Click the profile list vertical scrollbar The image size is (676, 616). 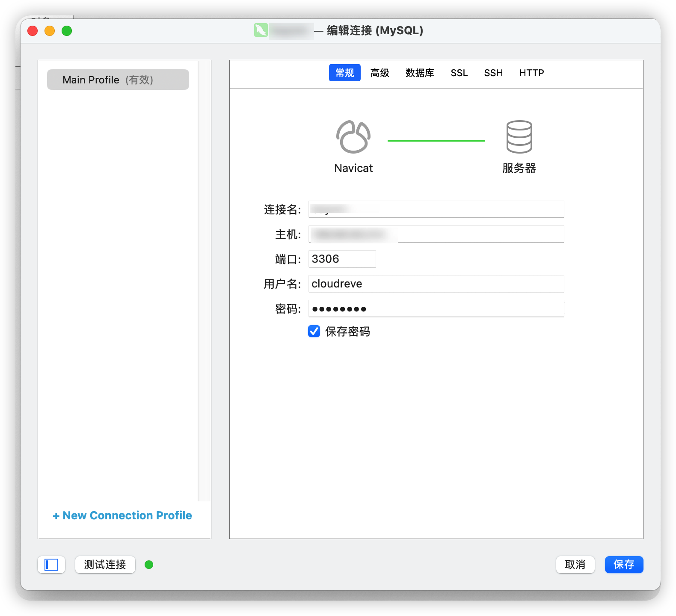tap(205, 281)
